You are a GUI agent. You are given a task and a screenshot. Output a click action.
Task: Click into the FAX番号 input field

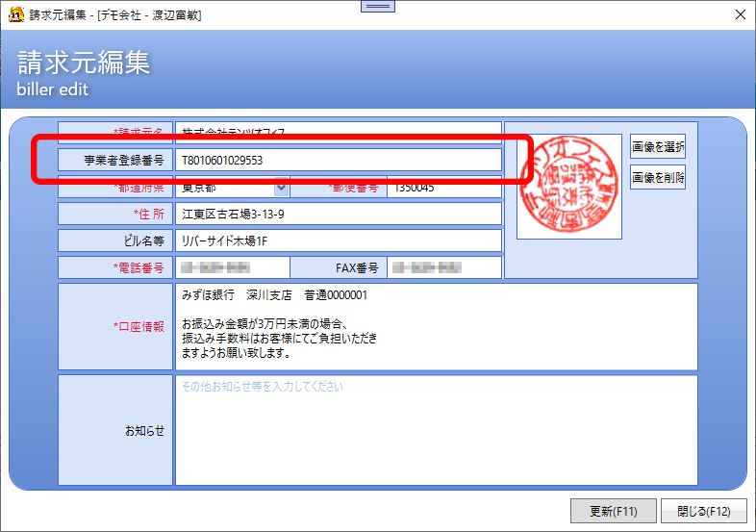(x=442, y=267)
